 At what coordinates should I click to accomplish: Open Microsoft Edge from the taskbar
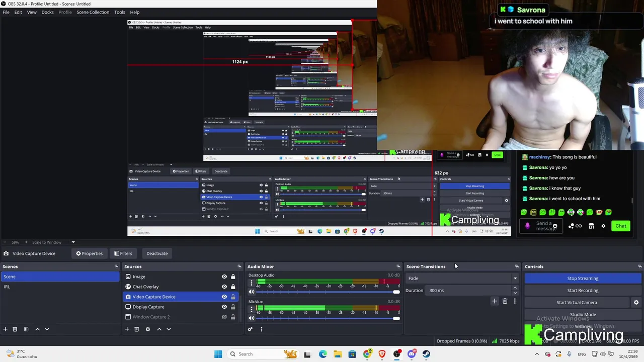(x=323, y=354)
